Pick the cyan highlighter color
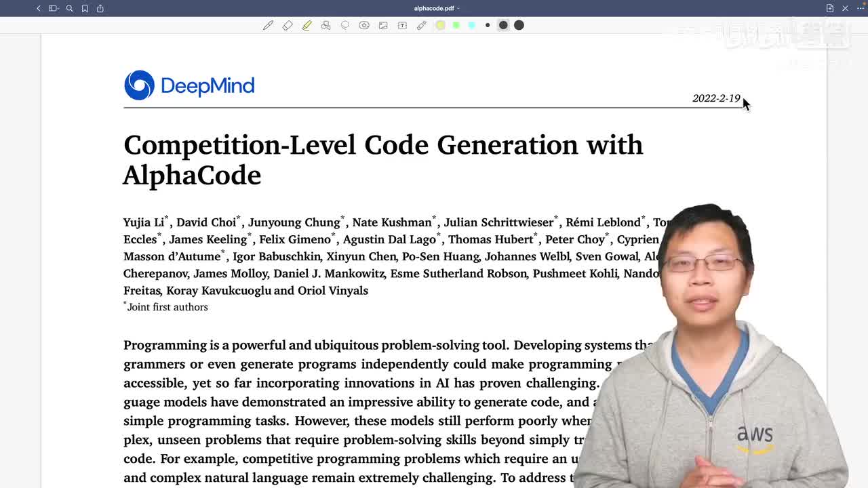Image resolution: width=868 pixels, height=488 pixels. click(x=471, y=25)
